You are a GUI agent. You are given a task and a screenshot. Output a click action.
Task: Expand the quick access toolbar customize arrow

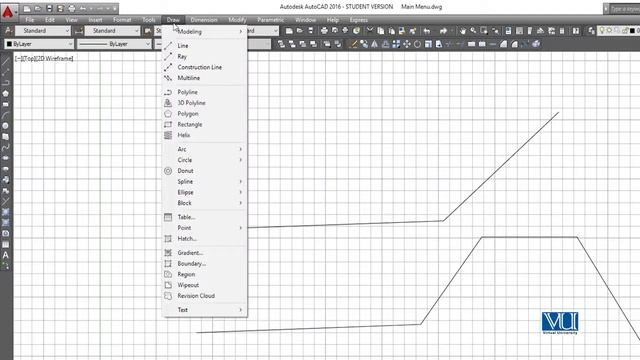tap(115, 8)
